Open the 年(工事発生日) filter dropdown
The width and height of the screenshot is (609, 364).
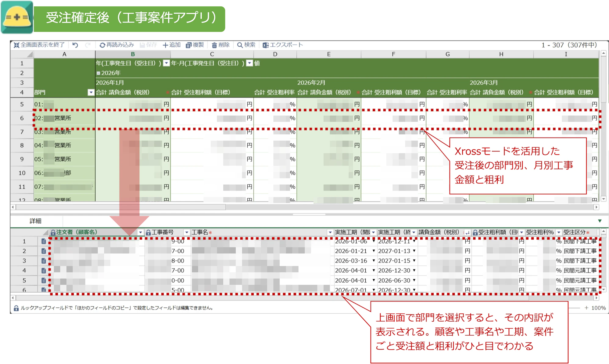(x=166, y=63)
